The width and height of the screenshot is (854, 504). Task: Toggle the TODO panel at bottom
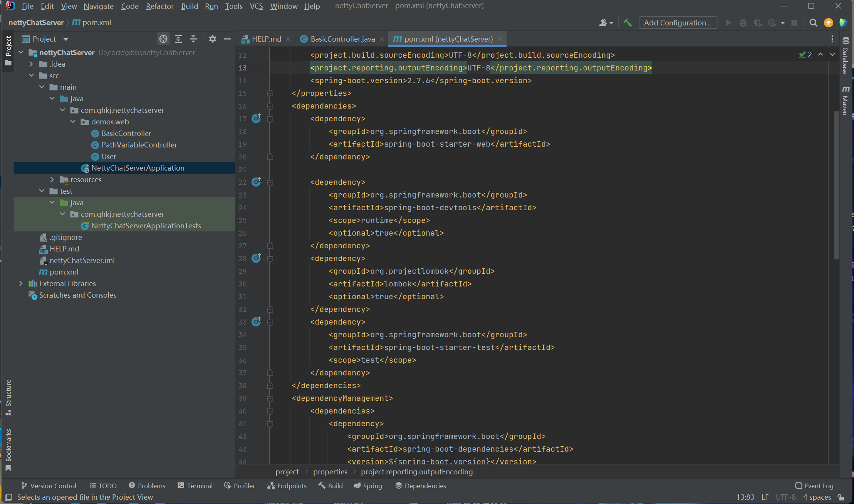tap(107, 486)
